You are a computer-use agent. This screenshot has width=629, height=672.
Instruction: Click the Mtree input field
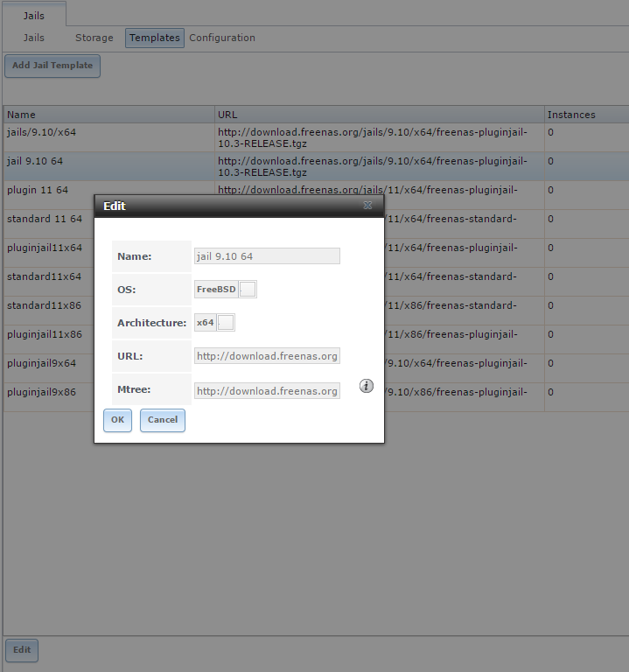pos(267,391)
